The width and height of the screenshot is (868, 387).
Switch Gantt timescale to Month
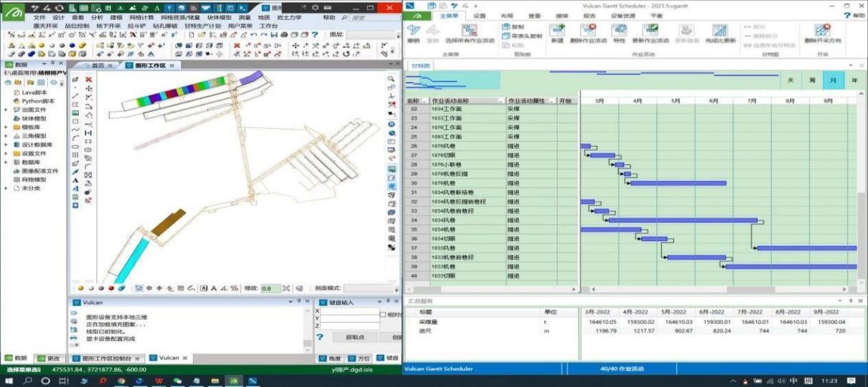pyautogui.click(x=833, y=80)
